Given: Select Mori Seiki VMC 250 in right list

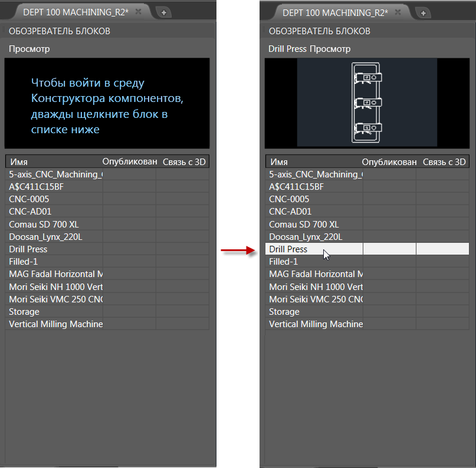Looking at the screenshot, I should click(x=367, y=299).
